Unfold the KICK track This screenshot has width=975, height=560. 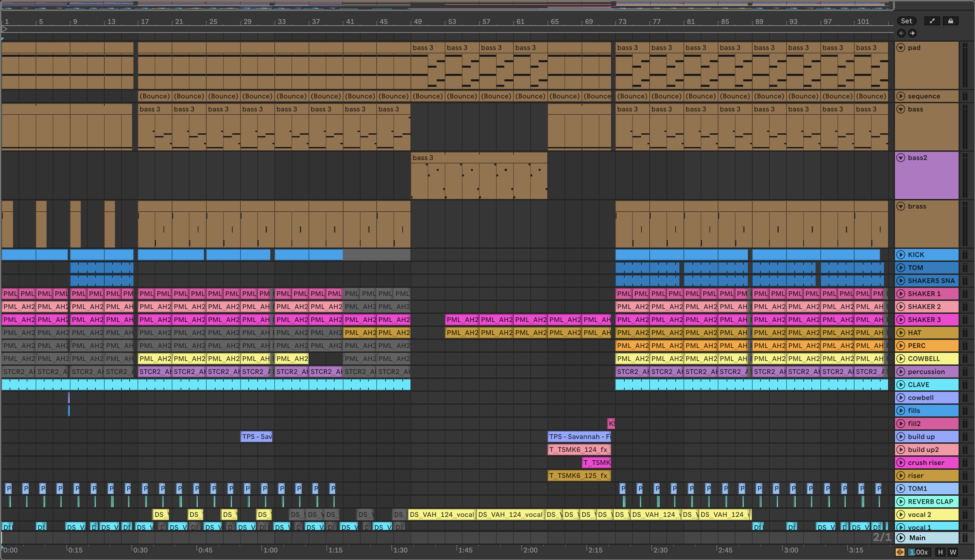[901, 255]
